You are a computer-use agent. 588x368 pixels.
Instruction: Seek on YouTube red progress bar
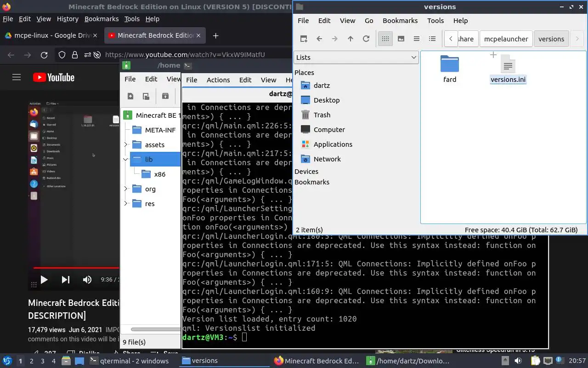click(x=76, y=268)
